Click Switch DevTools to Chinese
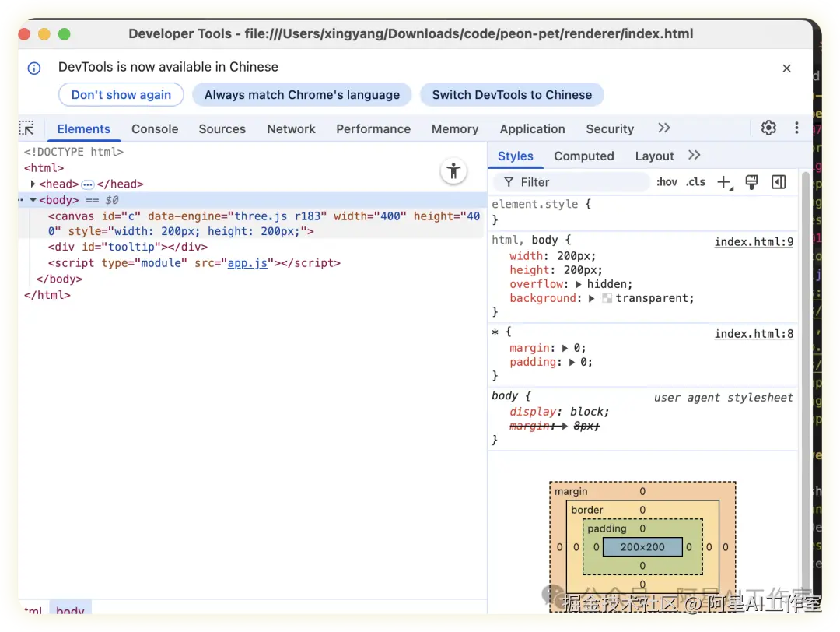 coord(512,95)
